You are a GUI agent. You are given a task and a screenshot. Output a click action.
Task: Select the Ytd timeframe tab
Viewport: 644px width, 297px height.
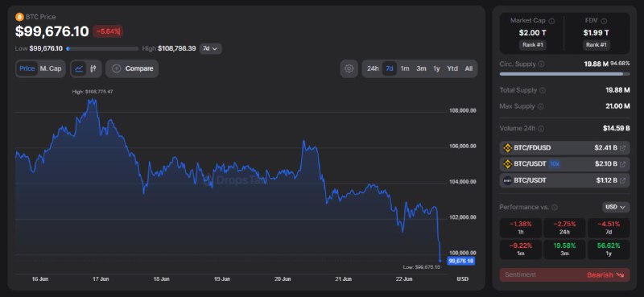click(452, 68)
